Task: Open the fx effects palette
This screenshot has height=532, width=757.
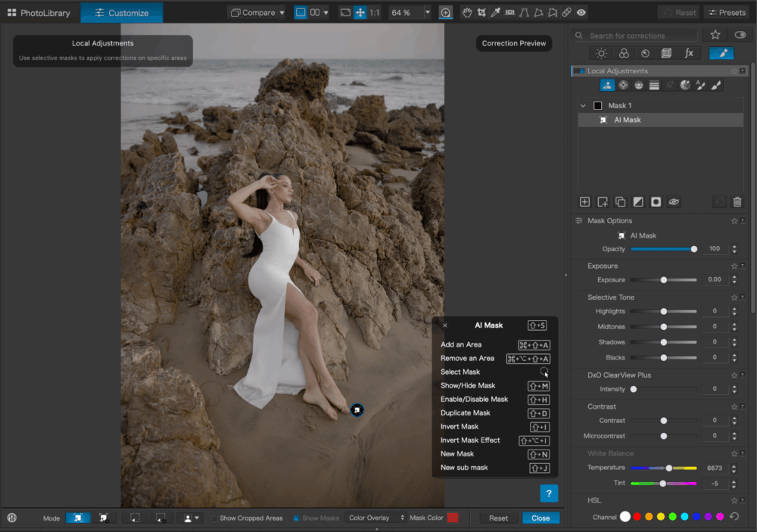Action: click(x=689, y=54)
